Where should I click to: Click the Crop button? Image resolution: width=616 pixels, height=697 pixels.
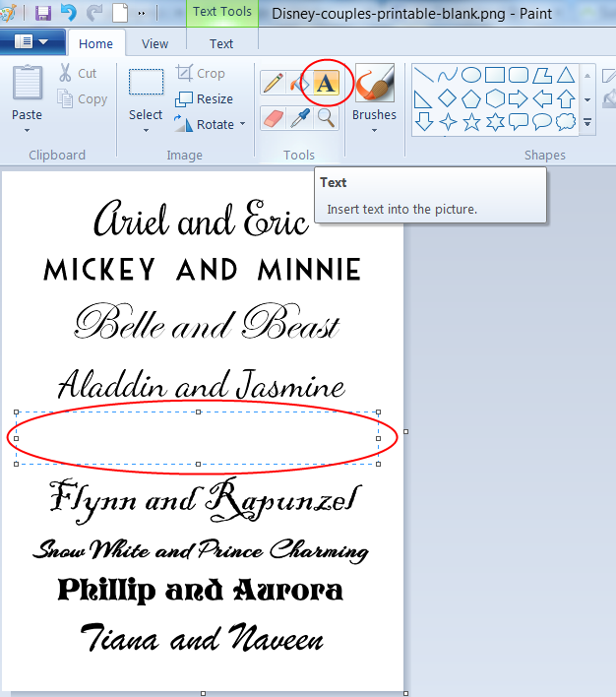[201, 73]
